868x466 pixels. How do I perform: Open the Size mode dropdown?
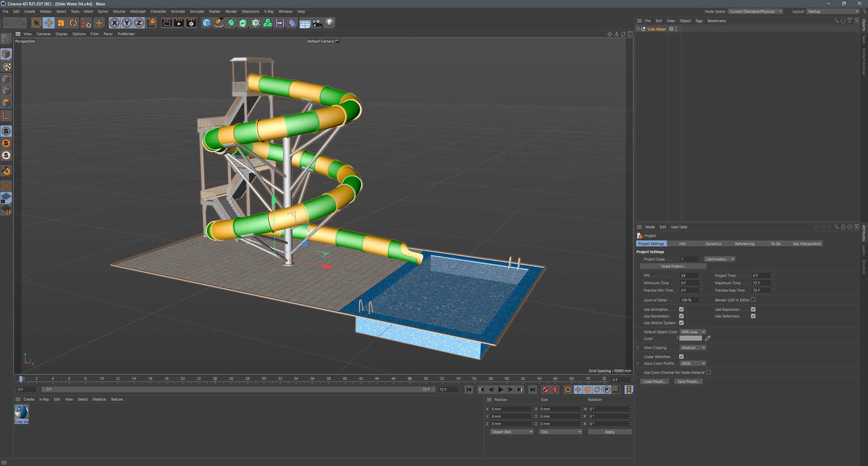click(561, 432)
